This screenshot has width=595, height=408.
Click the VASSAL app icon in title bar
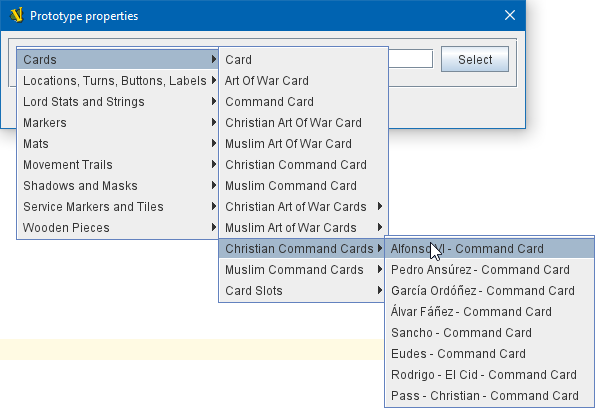click(x=16, y=16)
